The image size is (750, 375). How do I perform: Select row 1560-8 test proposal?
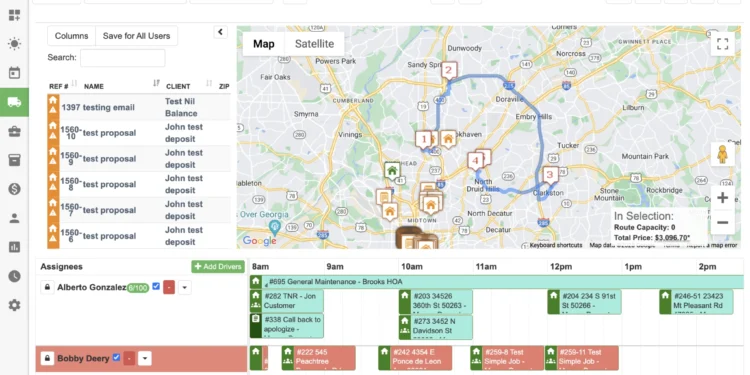(x=139, y=184)
